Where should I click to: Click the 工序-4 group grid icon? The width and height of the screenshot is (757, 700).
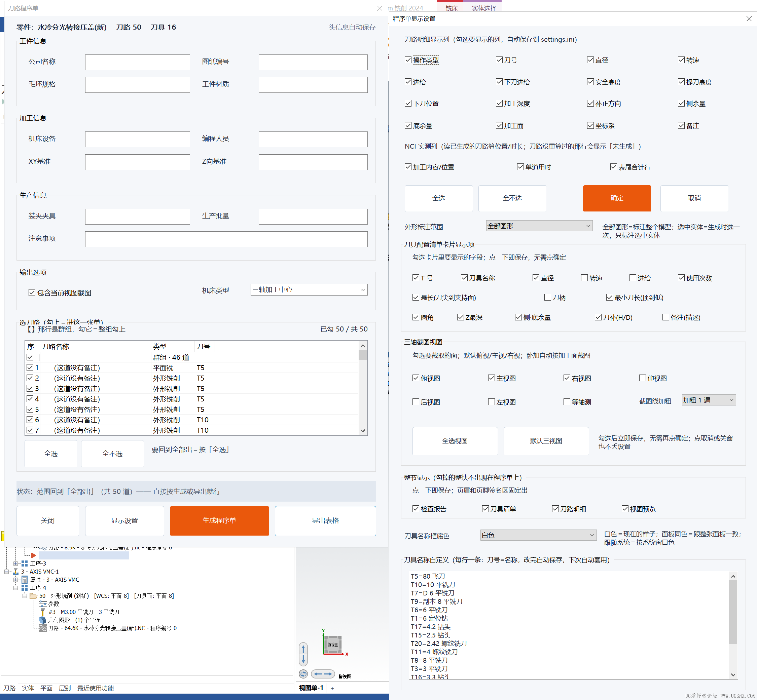point(25,587)
